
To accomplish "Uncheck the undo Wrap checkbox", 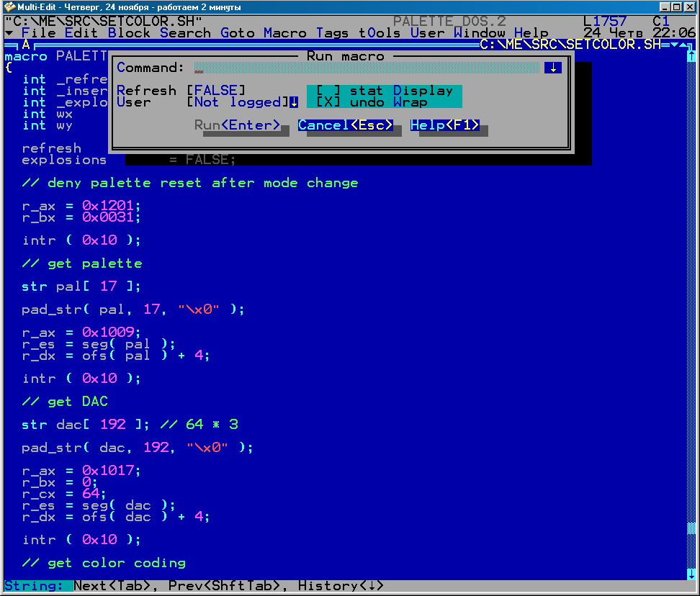I will (328, 102).
